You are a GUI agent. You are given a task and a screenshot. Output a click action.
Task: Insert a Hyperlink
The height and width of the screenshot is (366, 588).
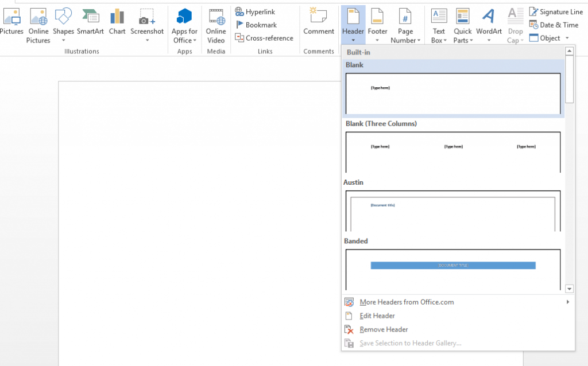[x=257, y=11]
